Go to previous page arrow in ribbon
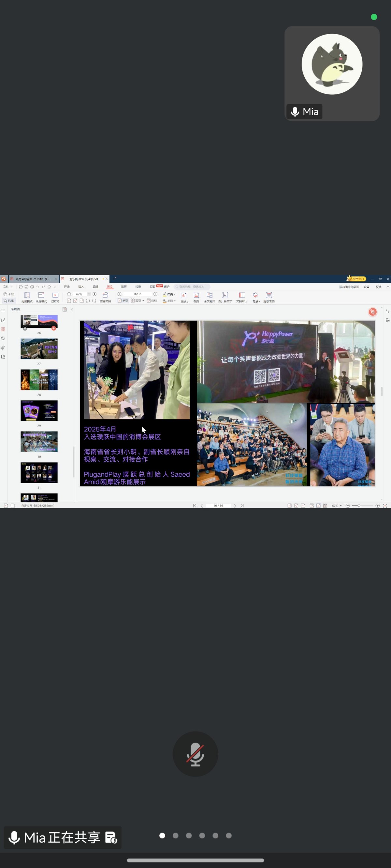Image resolution: width=391 pixels, height=868 pixels. point(120,294)
